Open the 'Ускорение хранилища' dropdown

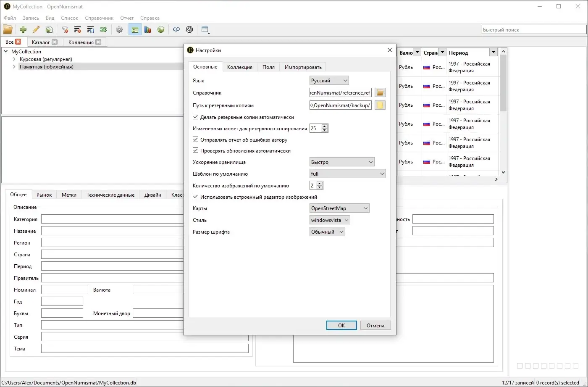(x=342, y=162)
